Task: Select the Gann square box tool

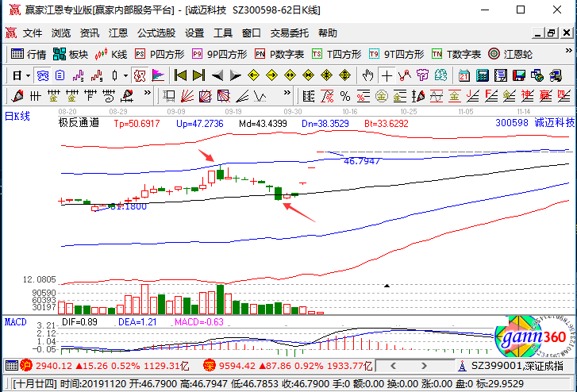Action: click(169, 97)
